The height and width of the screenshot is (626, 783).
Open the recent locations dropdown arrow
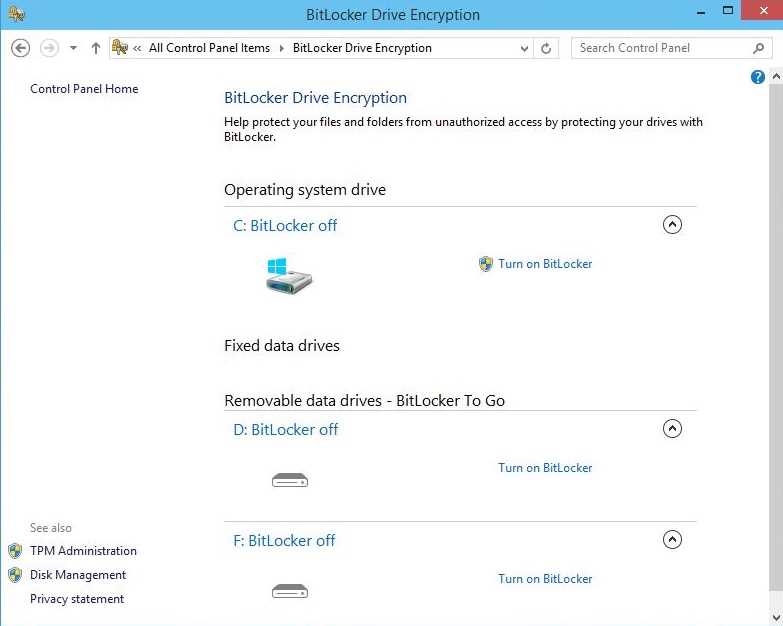(x=73, y=48)
